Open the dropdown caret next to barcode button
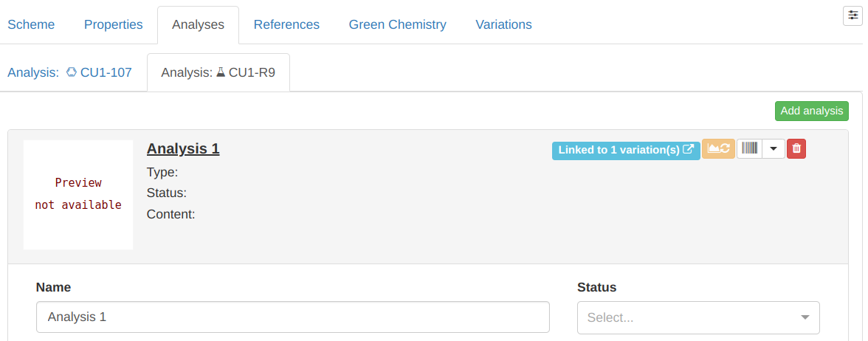This screenshot has height=341, width=868. [x=773, y=149]
